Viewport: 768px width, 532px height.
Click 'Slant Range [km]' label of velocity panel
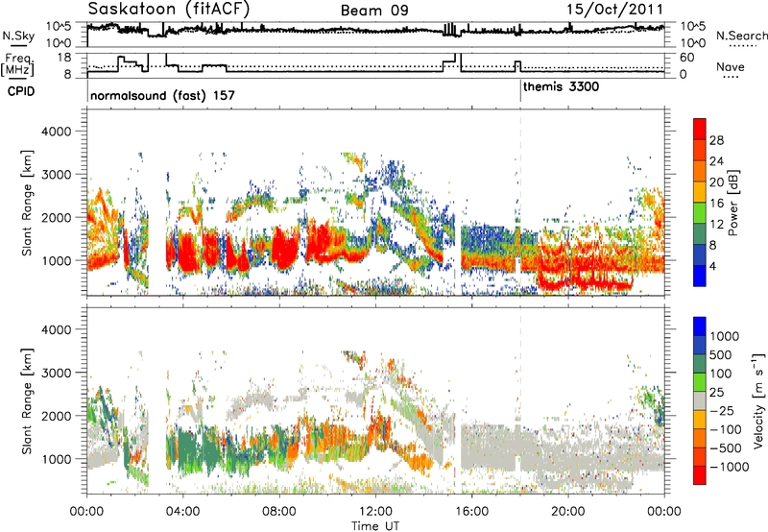point(27,400)
